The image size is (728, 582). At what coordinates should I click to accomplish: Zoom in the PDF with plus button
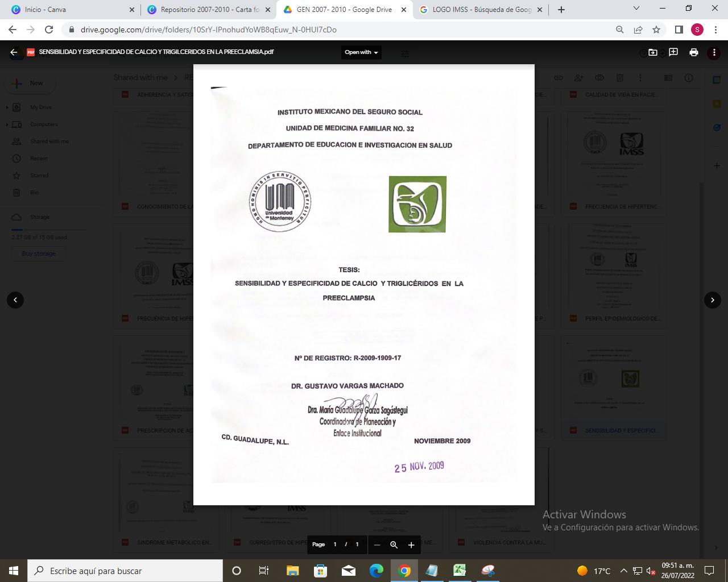[411, 544]
